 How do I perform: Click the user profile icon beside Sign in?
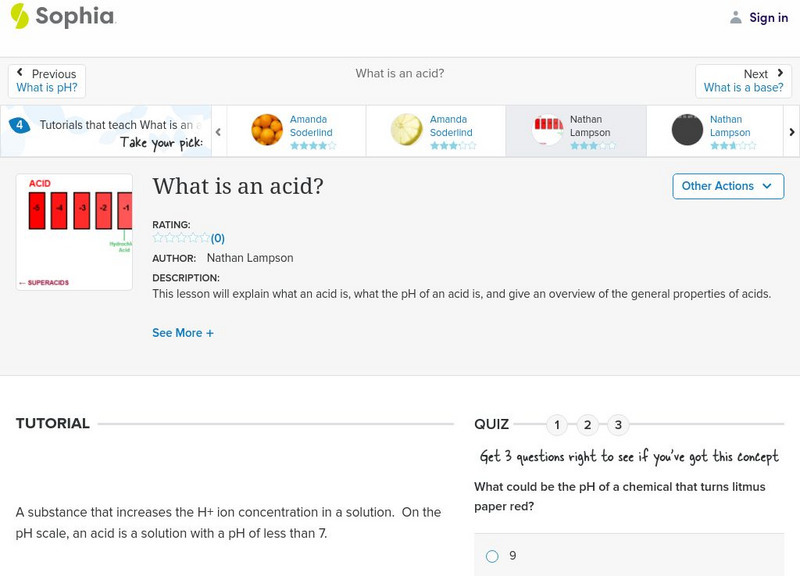(x=736, y=17)
